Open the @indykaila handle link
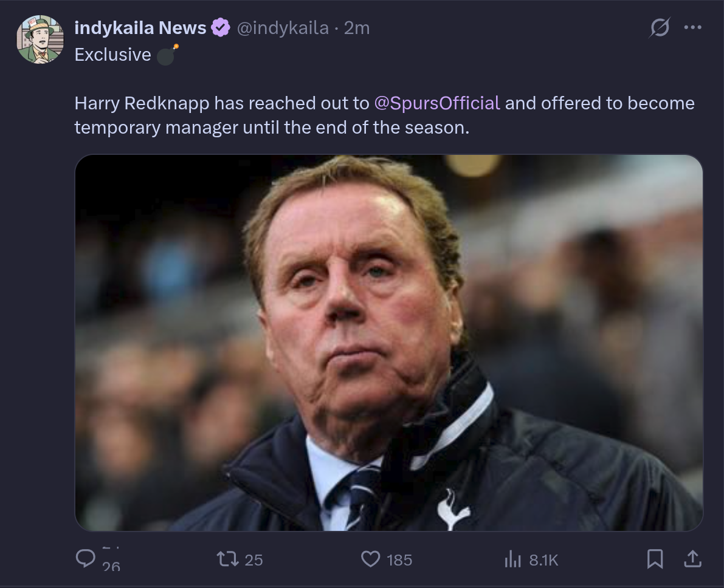 tap(282, 28)
